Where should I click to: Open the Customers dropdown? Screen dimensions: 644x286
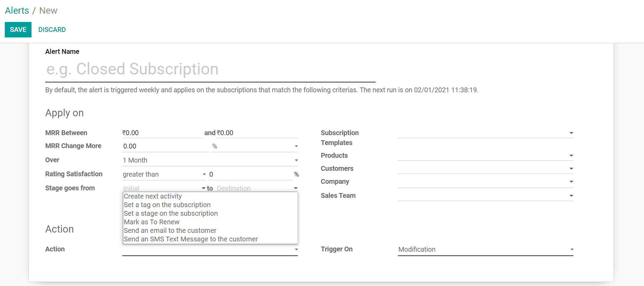click(485, 169)
